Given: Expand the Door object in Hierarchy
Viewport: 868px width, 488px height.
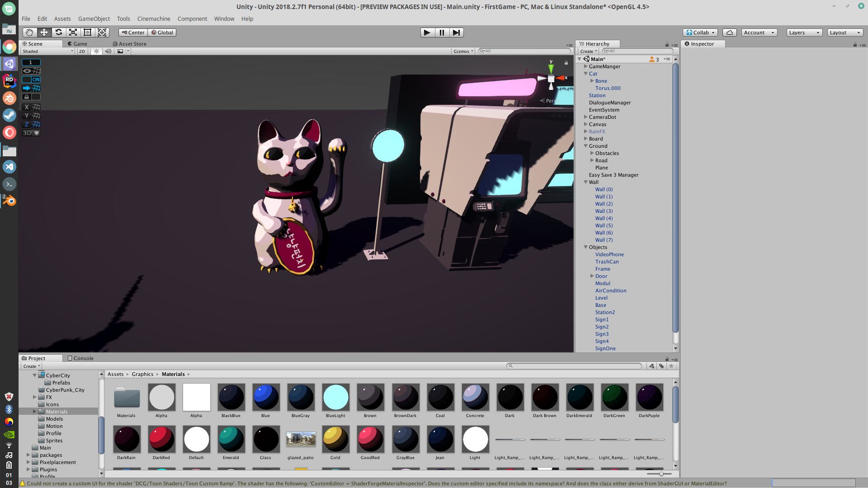Looking at the screenshot, I should [592, 276].
